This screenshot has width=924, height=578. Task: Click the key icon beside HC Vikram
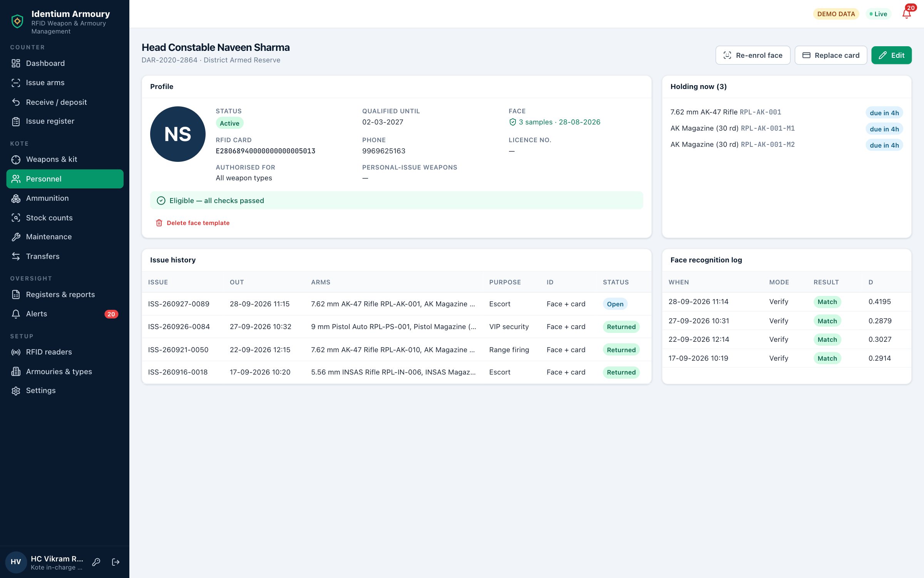point(96,562)
